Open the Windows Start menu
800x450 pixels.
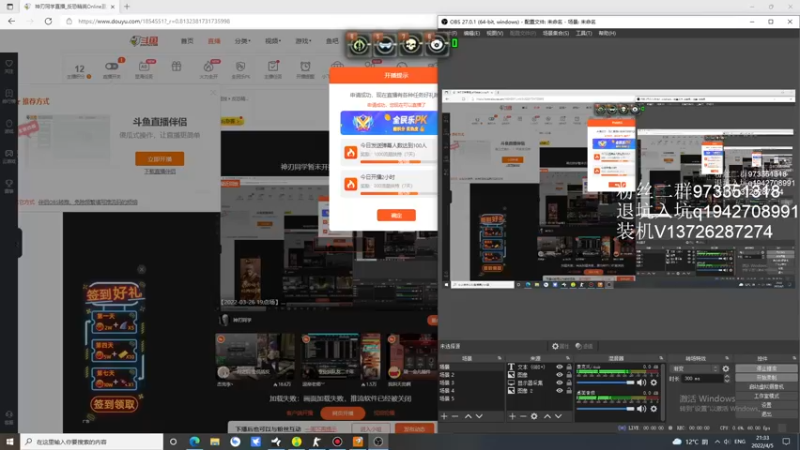pyautogui.click(x=9, y=442)
